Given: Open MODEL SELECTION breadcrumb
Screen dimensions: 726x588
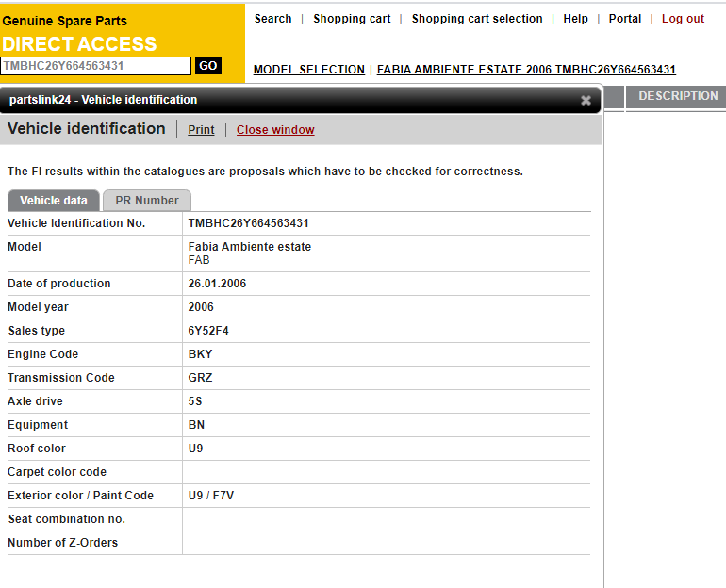Looking at the screenshot, I should tap(309, 70).
